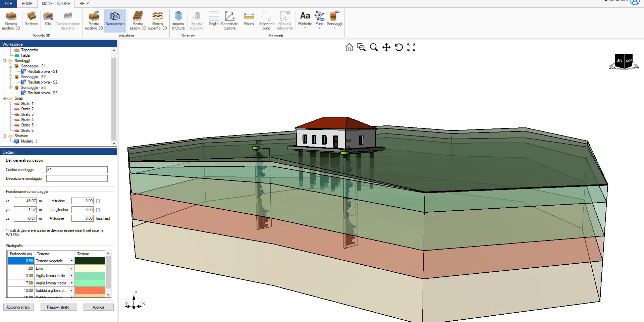Switch to the HELP ribbon tab
The width and height of the screenshot is (644, 322).
coord(84,4)
